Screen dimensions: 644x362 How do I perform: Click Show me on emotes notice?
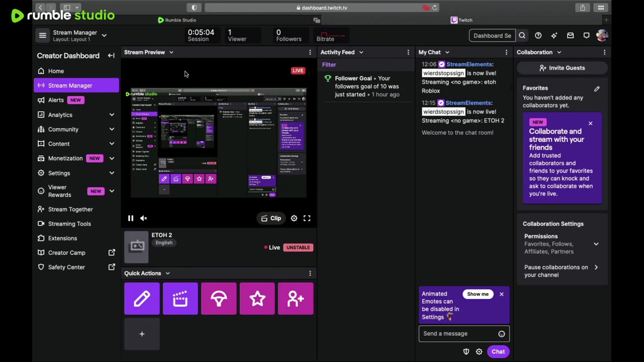click(478, 294)
